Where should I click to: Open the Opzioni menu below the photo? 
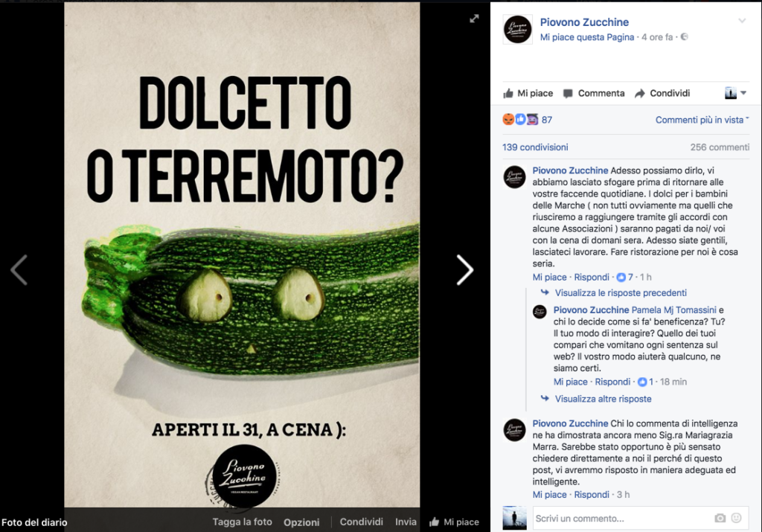click(x=301, y=522)
